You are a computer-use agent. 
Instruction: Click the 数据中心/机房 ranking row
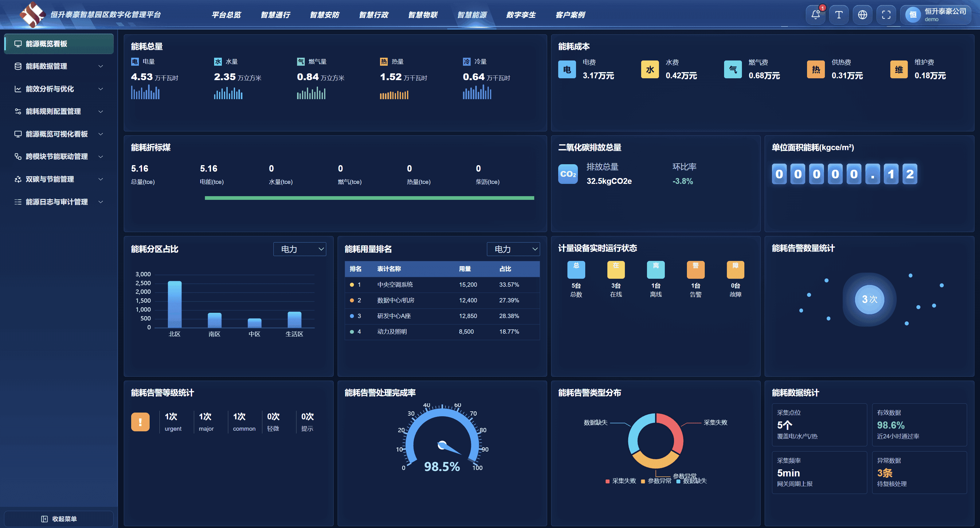pyautogui.click(x=442, y=300)
